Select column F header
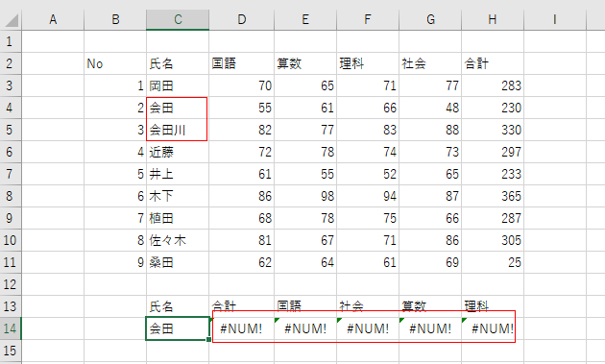The image size is (605, 364). point(368,19)
